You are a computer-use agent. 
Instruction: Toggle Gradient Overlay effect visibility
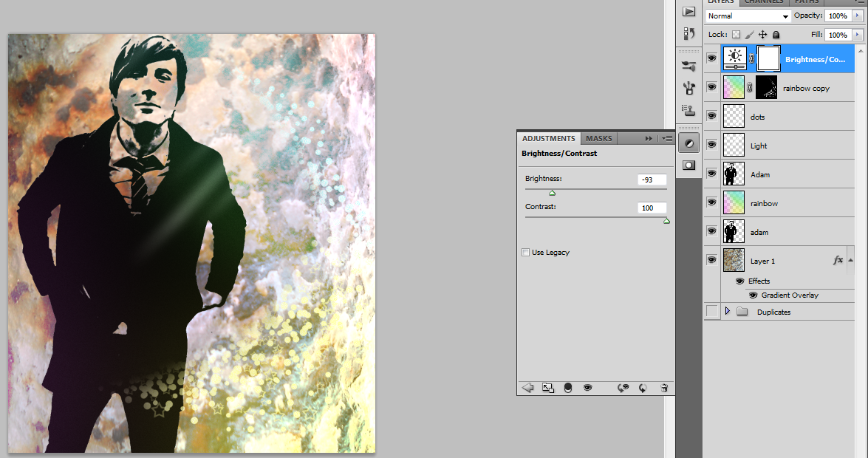click(x=753, y=295)
